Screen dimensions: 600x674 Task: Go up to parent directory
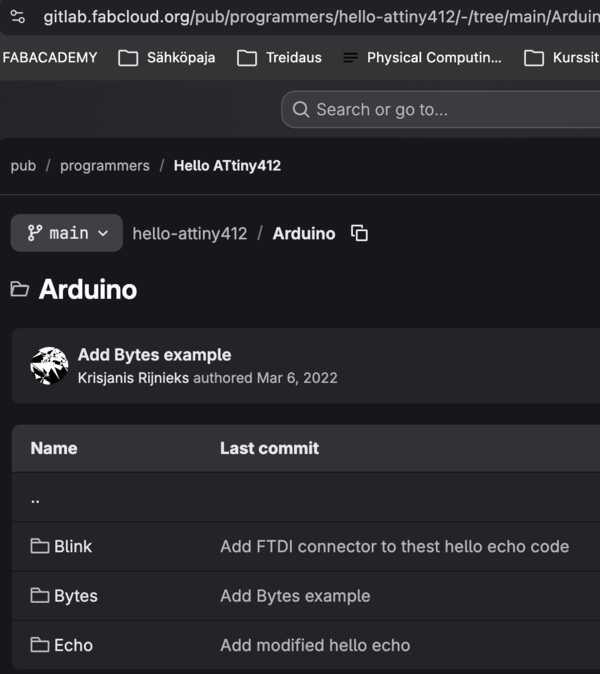pyautogui.click(x=35, y=499)
